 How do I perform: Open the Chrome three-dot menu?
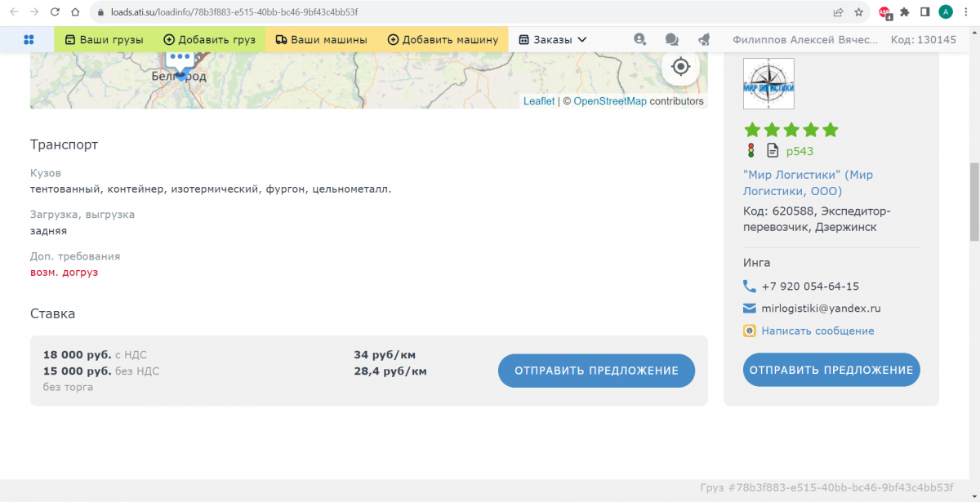[966, 12]
